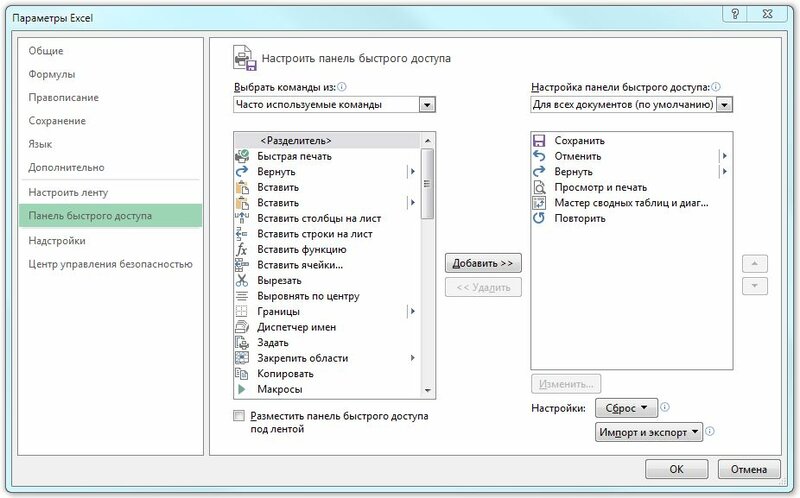Click the Undo icon in the right list
The image size is (800, 498).
pos(539,156)
